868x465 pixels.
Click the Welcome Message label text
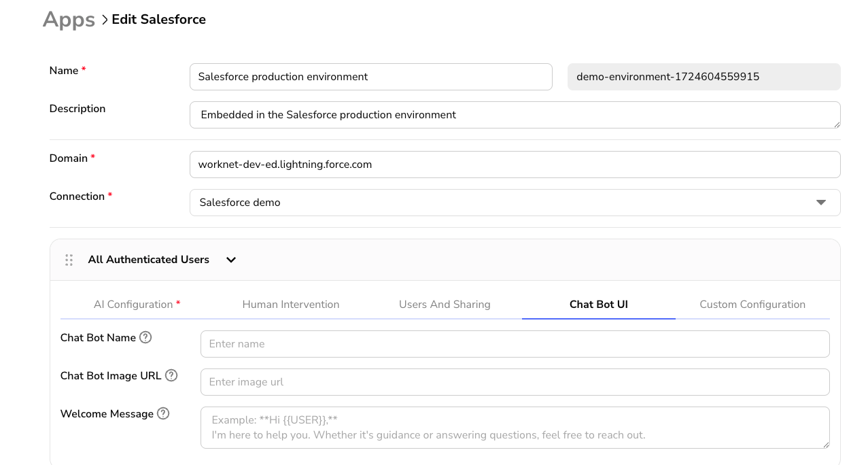[107, 414]
